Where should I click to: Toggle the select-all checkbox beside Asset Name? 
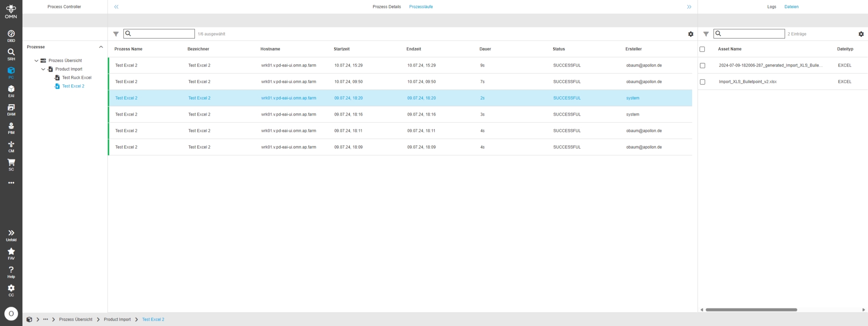tap(702, 49)
